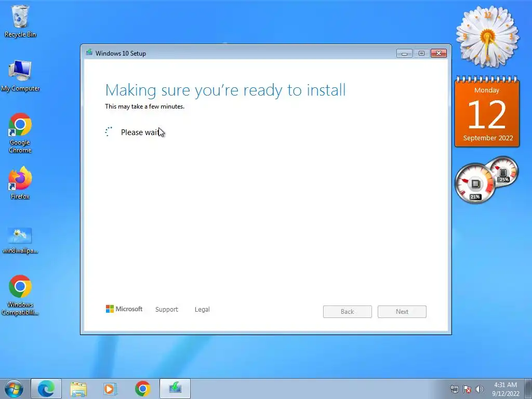Select the My Computer desktop icon

click(20, 76)
